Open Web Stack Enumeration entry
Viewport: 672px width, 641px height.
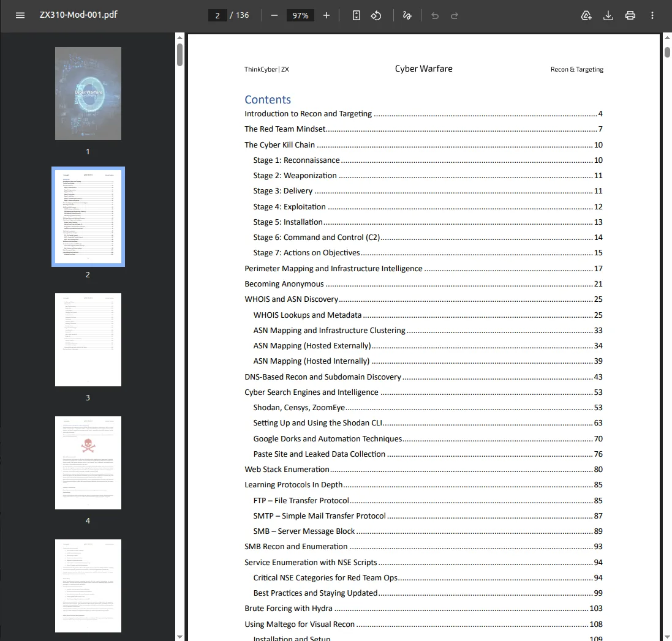[423, 470]
